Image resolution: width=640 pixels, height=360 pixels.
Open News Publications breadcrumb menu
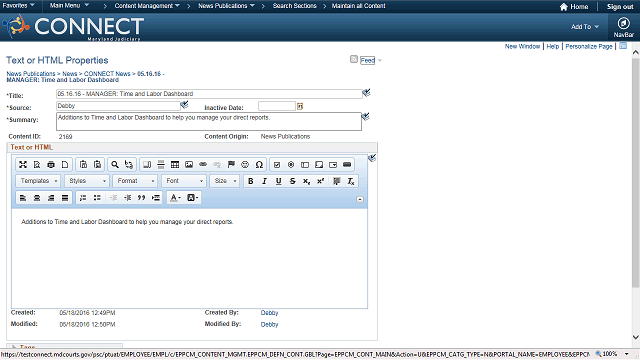pos(226,6)
